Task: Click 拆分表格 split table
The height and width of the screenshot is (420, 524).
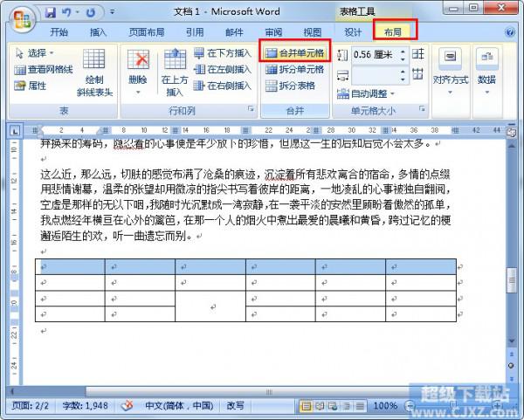Action: (x=291, y=86)
